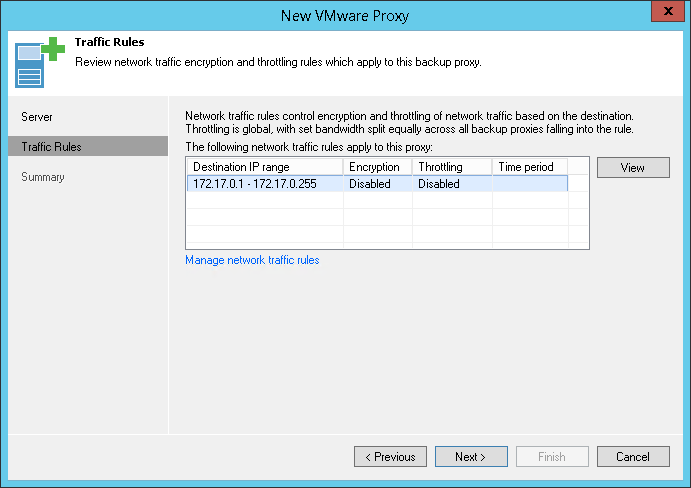Sort by the Encryption column header

pos(378,167)
